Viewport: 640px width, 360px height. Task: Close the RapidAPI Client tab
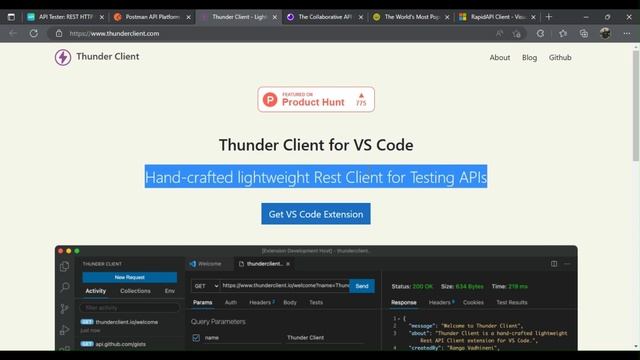pos(533,17)
